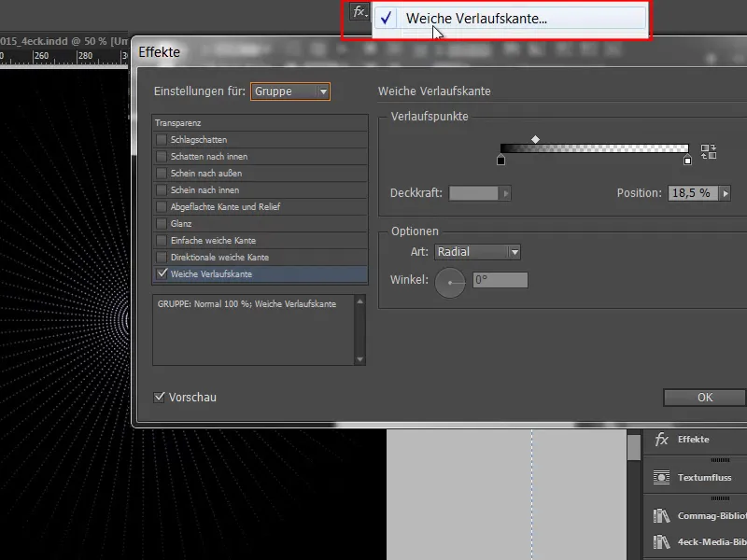Screen dimensions: 747x560
Task: Click the Winkel 0° input field
Action: (x=500, y=280)
